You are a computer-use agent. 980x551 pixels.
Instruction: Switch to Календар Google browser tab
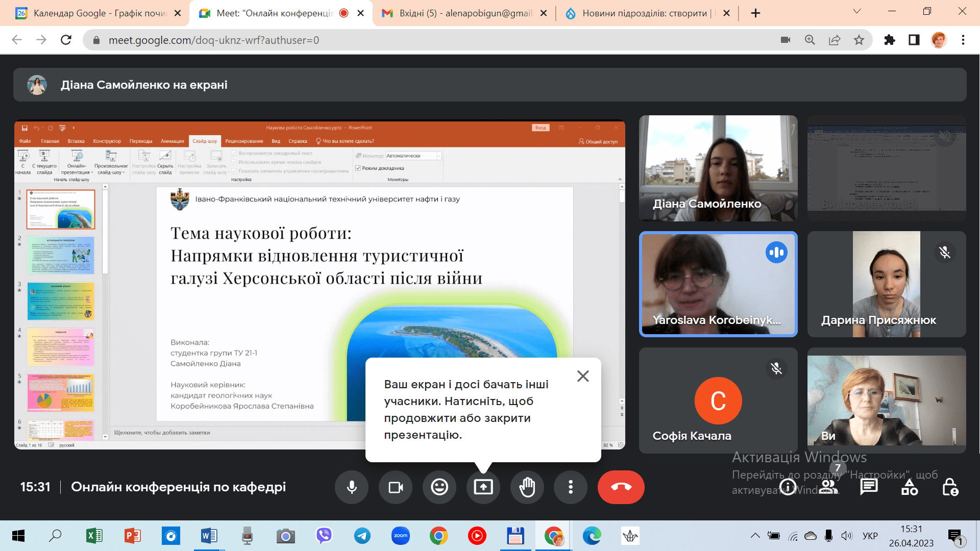click(x=97, y=13)
